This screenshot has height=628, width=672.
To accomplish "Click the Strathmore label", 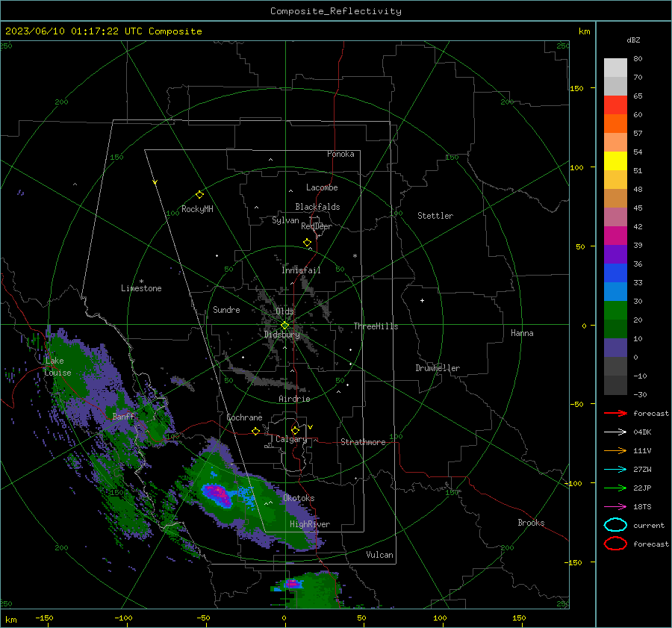I will (363, 442).
